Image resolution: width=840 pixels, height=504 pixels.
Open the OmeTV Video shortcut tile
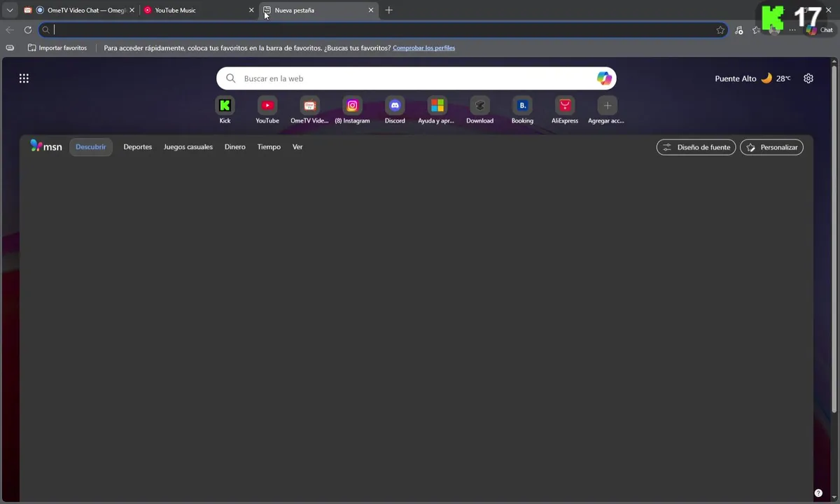[309, 110]
